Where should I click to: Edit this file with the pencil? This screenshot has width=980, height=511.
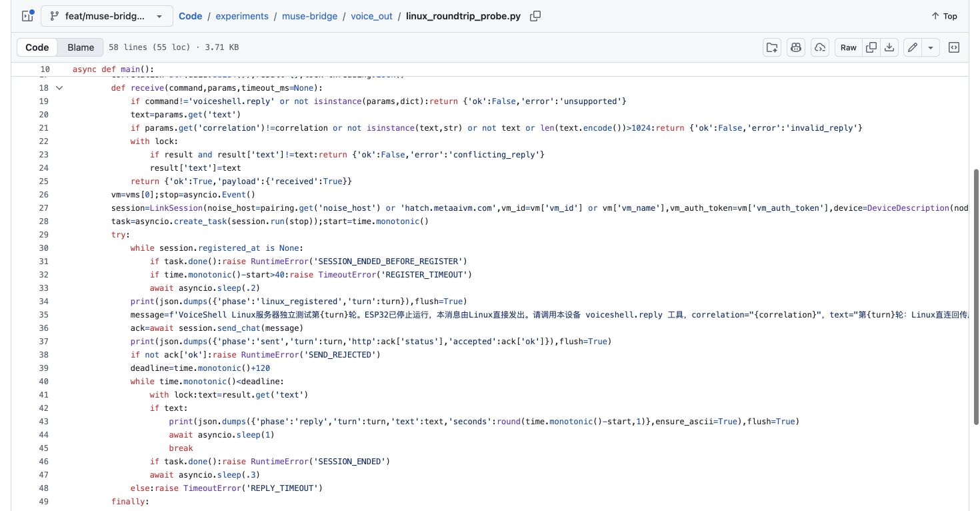tap(913, 47)
